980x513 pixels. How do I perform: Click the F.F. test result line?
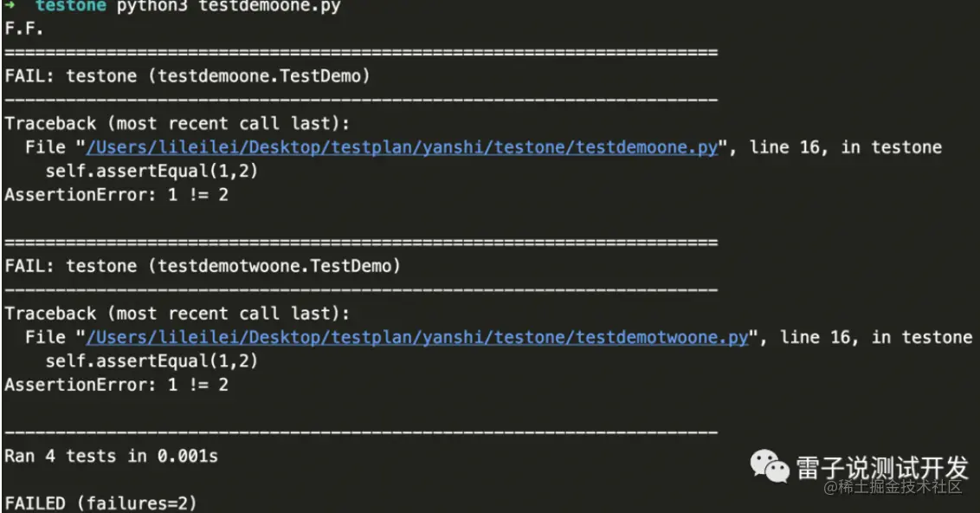tap(25, 29)
